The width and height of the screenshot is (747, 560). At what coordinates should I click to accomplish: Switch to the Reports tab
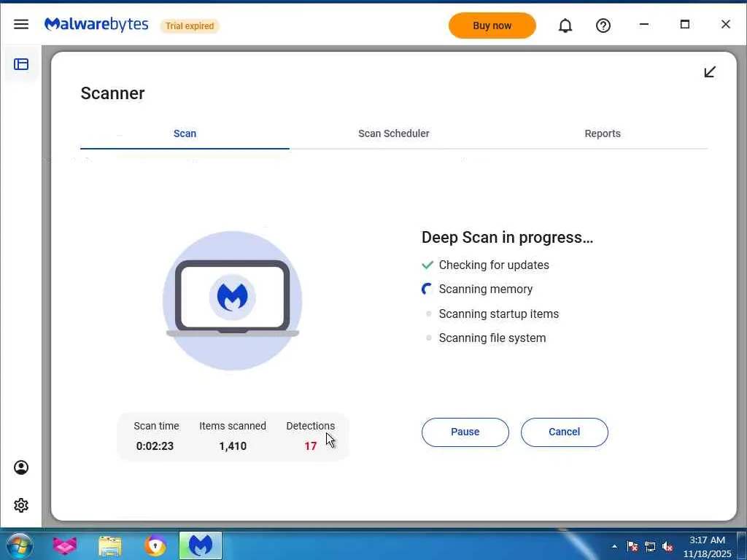click(602, 134)
